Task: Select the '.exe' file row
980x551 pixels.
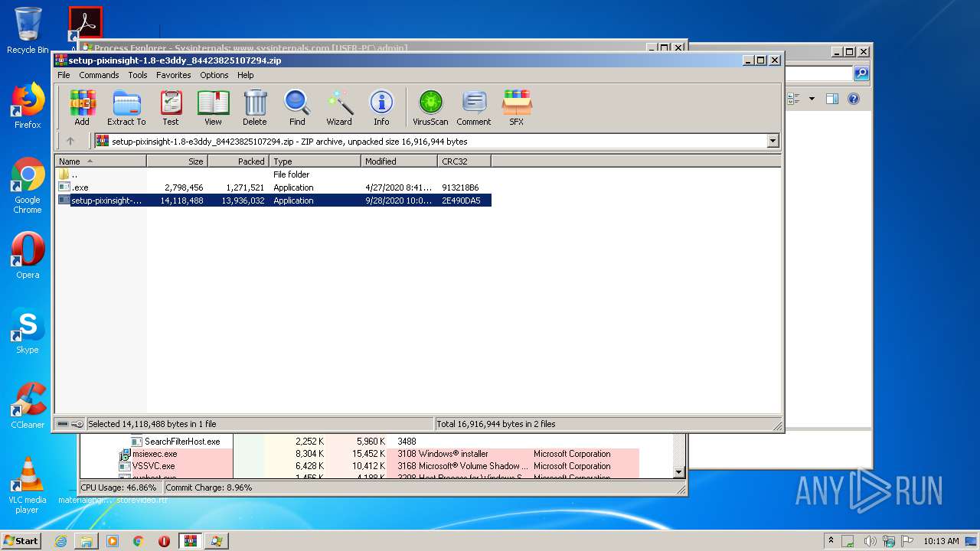Action: click(x=273, y=187)
